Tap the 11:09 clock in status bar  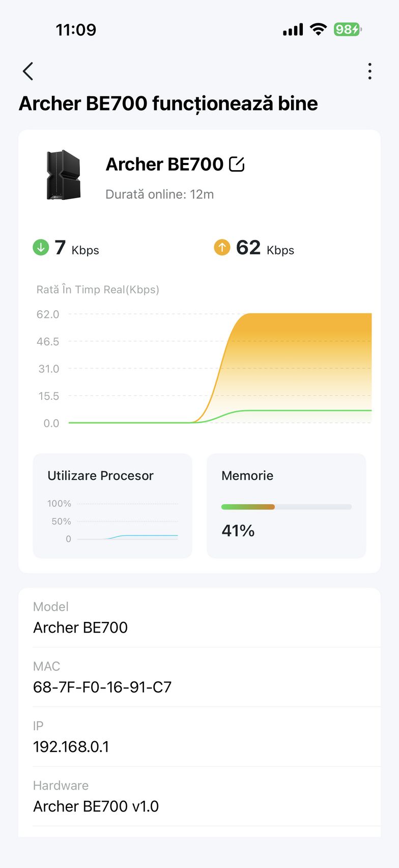[x=76, y=30]
